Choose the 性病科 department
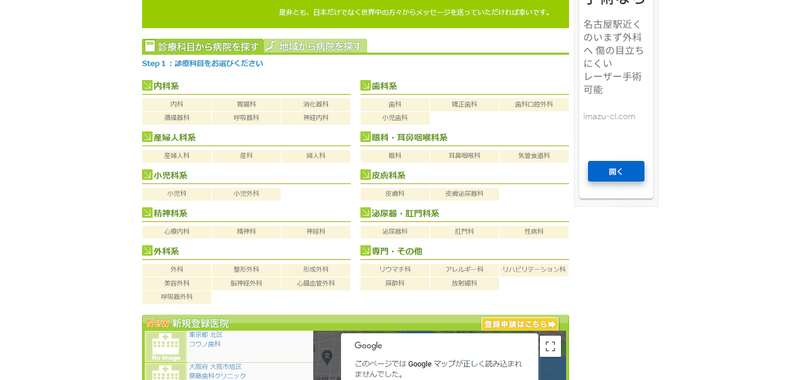This screenshot has width=800, height=380. coord(534,232)
